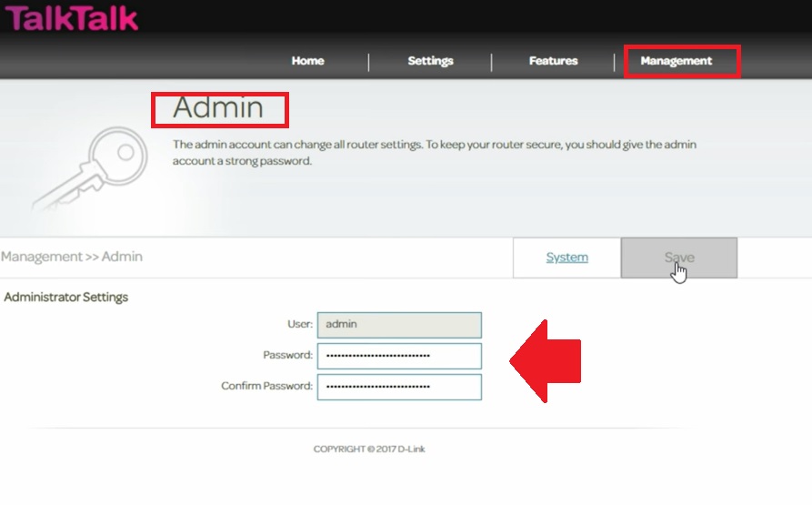Open the Management menu
The image size is (812, 505).
676,61
